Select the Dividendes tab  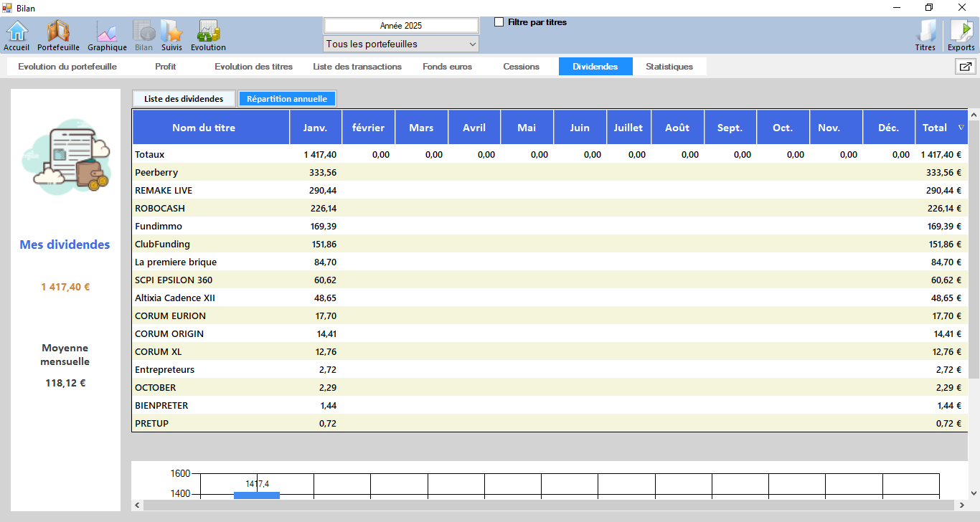point(595,67)
